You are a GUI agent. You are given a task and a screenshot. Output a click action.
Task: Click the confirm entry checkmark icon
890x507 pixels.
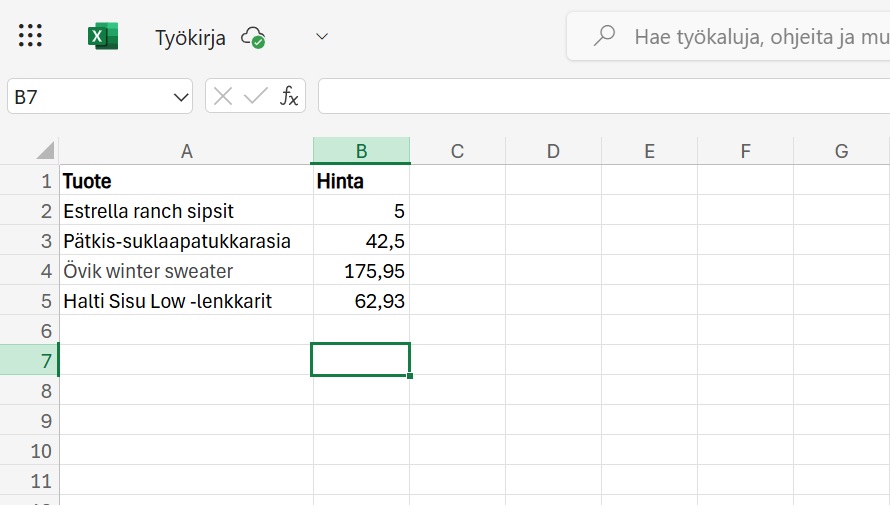click(x=256, y=96)
